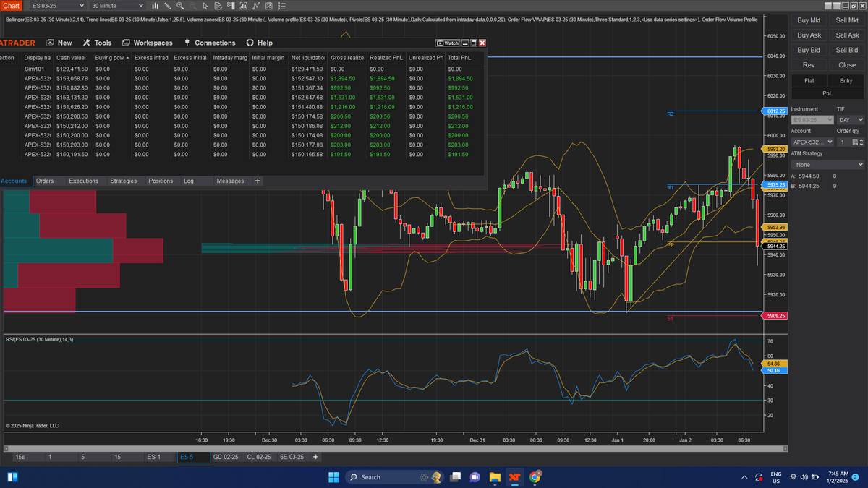Add a new chart tab with plus
Screen dimensions: 868x488
(315, 457)
